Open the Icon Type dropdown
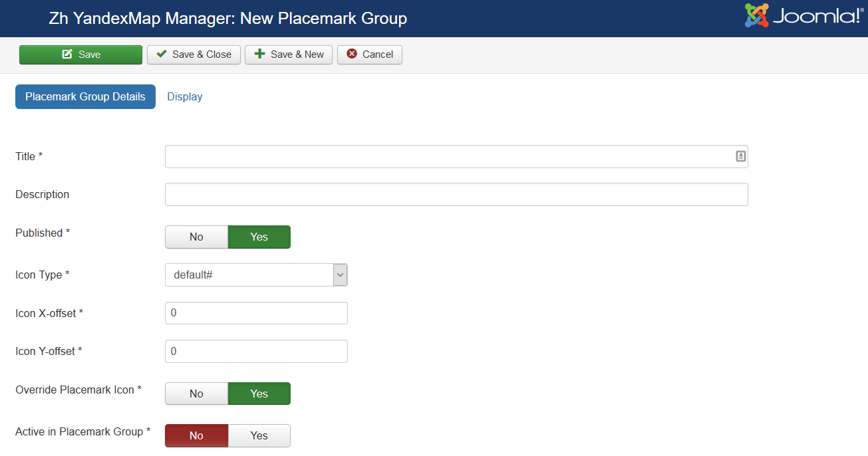 249,275
